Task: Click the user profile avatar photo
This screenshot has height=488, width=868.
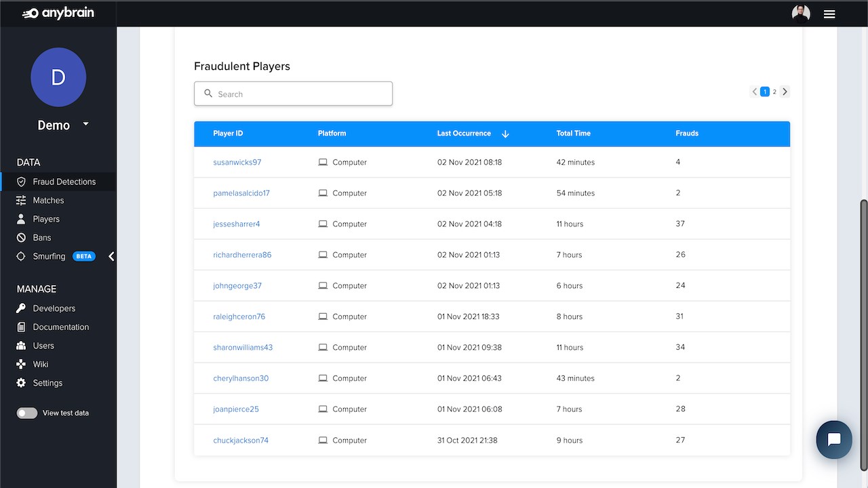Action: (x=801, y=14)
